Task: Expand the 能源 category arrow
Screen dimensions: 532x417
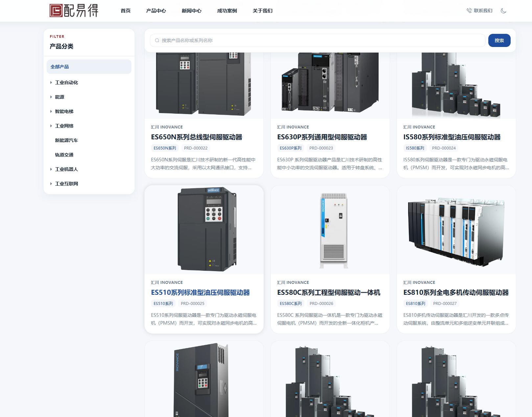Action: 51,97
